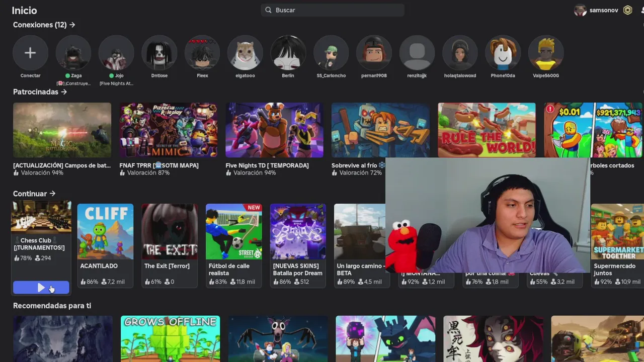Viewport: 644px width, 362px height.
Task: Click the Conectar plus button
Action: 30,53
